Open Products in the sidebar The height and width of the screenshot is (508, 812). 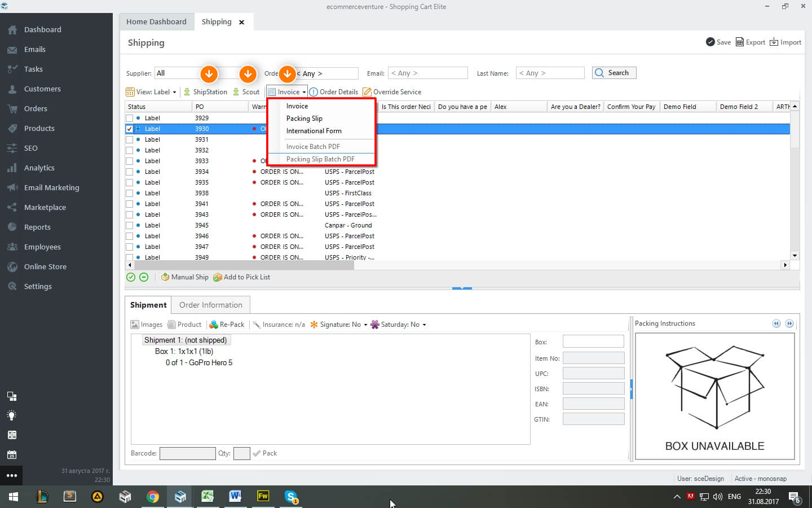coord(39,129)
